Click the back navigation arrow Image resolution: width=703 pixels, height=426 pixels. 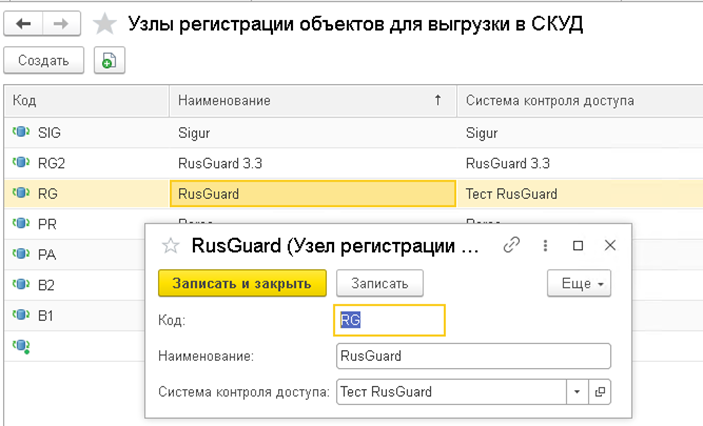click(24, 23)
